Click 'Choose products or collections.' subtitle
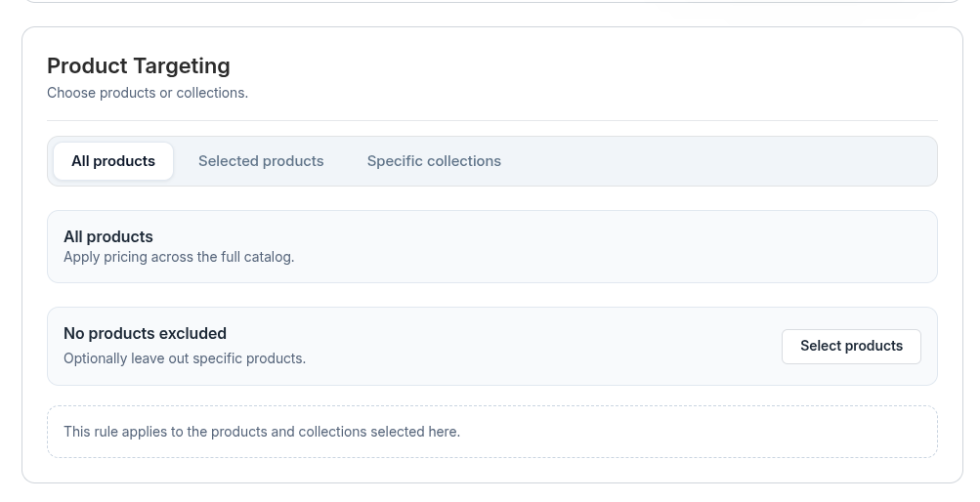Viewport: 980px width, 502px height. pyautogui.click(x=148, y=93)
